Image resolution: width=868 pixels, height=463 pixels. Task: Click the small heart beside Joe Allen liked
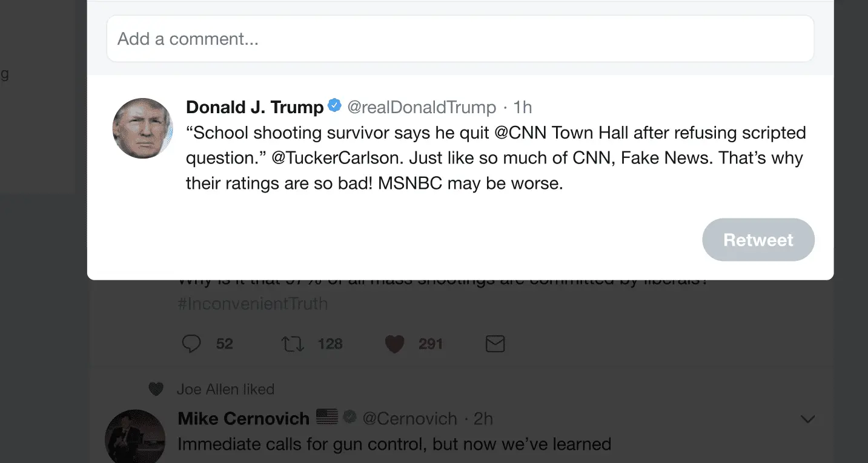[156, 389]
